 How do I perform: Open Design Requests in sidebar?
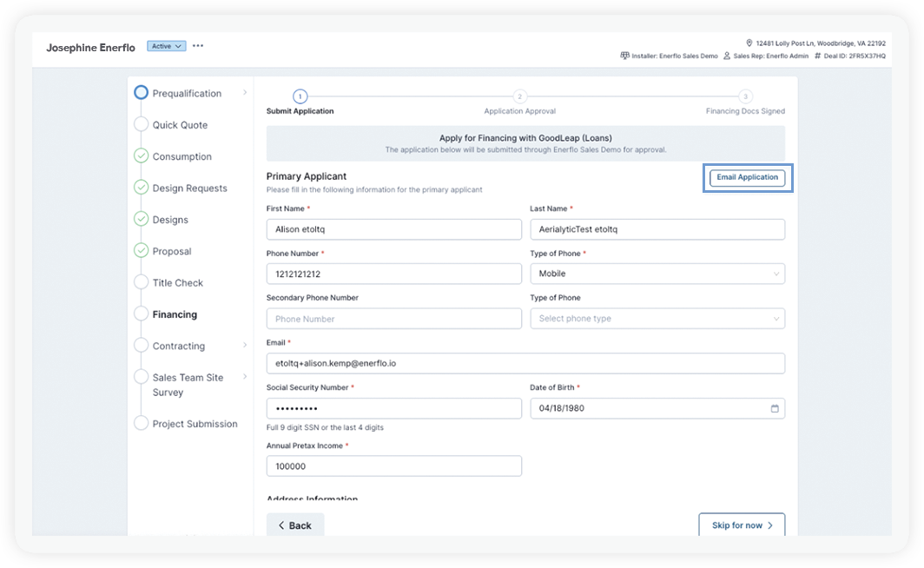[x=189, y=188]
